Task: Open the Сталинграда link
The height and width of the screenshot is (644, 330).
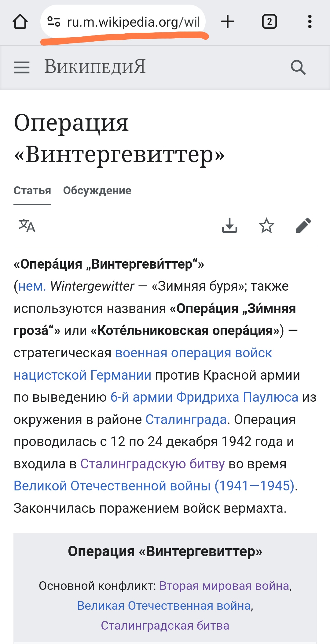Action: 186,419
